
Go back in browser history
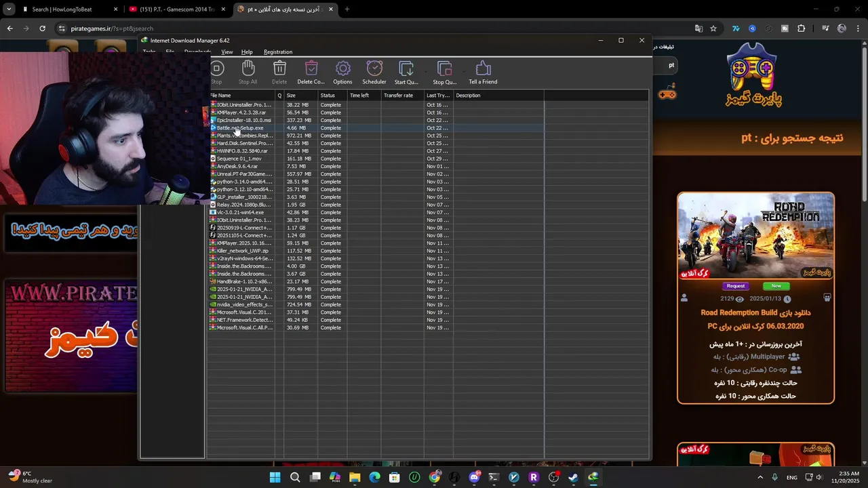click(x=9, y=28)
